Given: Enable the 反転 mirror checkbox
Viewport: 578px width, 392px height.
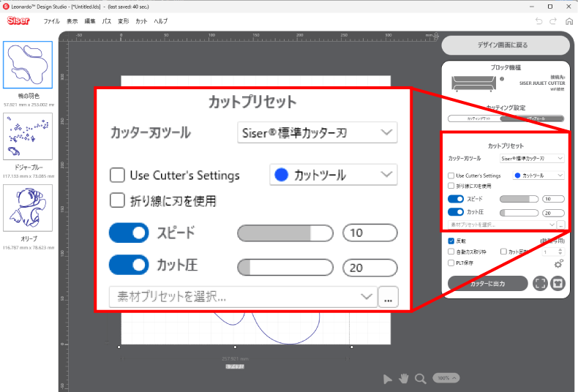Looking at the screenshot, I should (451, 241).
